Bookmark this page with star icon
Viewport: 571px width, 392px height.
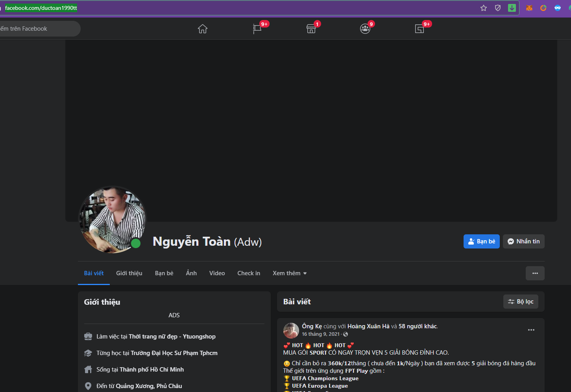[484, 8]
